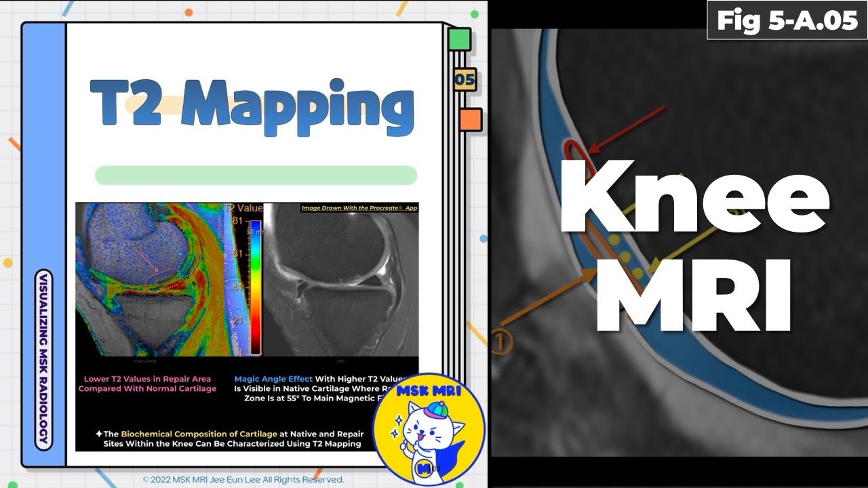Click the "Lower T2 Values in Repair Area" caption
This screenshot has height=488, width=868.
(x=147, y=384)
